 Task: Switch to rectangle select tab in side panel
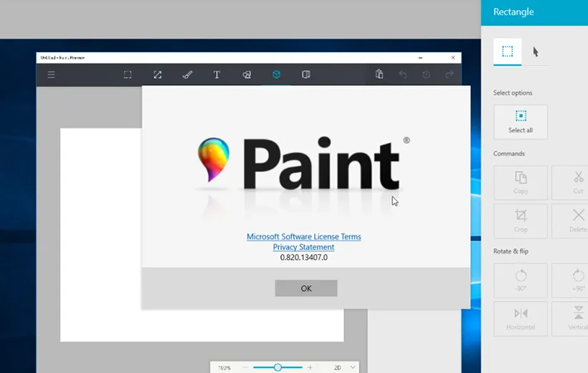(x=507, y=51)
